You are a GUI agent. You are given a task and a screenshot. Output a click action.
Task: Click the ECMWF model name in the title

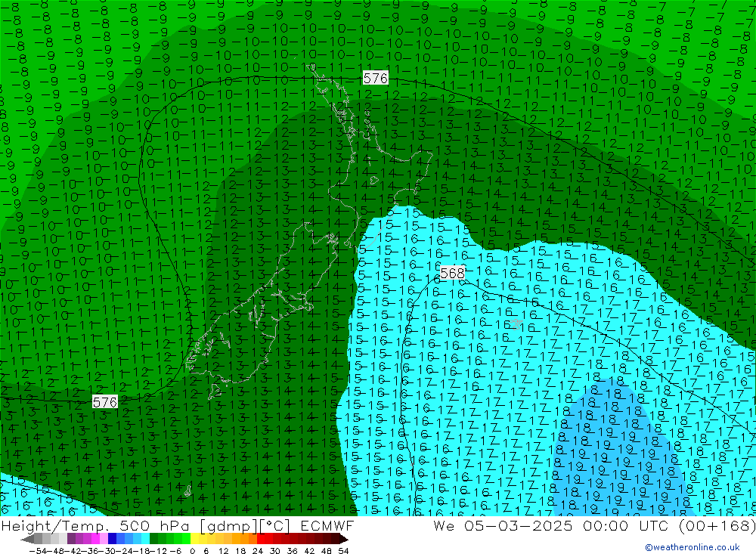pos(327,525)
